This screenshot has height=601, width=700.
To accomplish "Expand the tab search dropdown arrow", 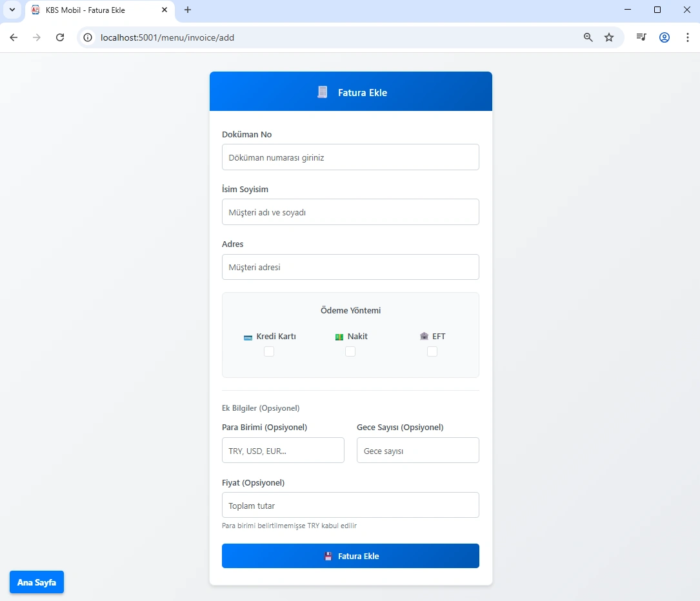I will coord(12,10).
